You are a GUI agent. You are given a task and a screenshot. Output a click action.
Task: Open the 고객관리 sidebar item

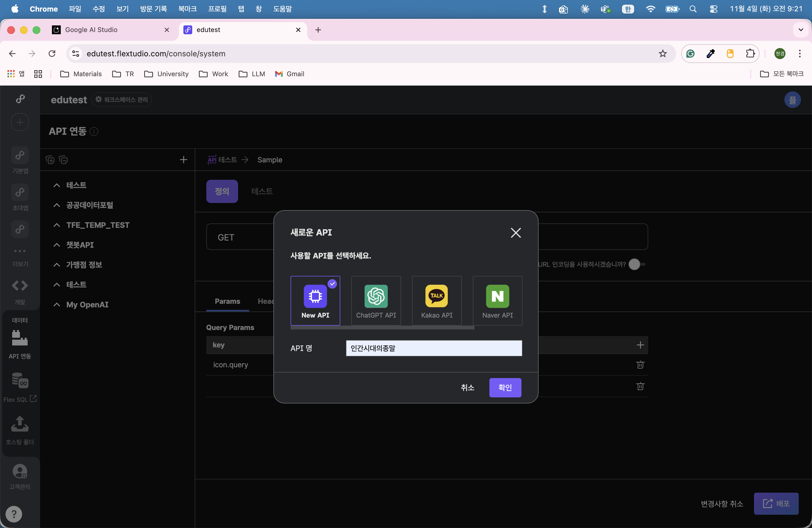pos(20,477)
